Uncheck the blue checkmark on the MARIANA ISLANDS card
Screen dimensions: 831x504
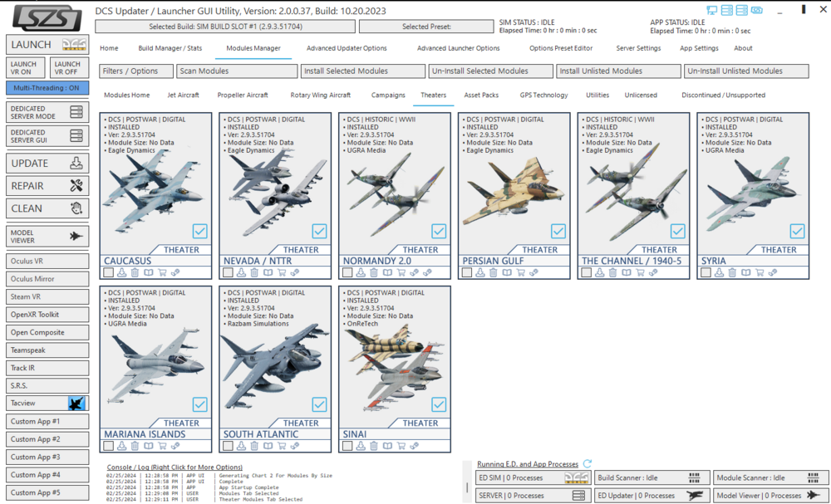tap(199, 404)
